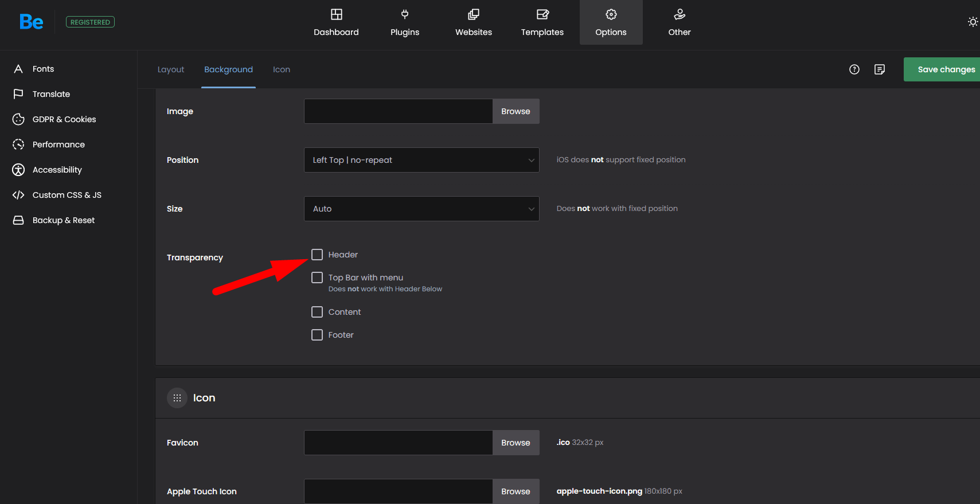Open Performance settings in sidebar
The width and height of the screenshot is (980, 504).
[x=58, y=144]
